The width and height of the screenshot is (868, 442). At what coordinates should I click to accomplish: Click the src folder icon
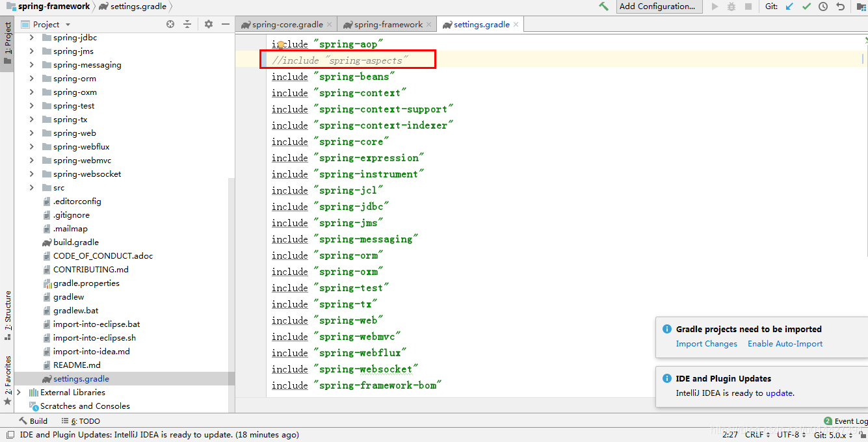46,187
